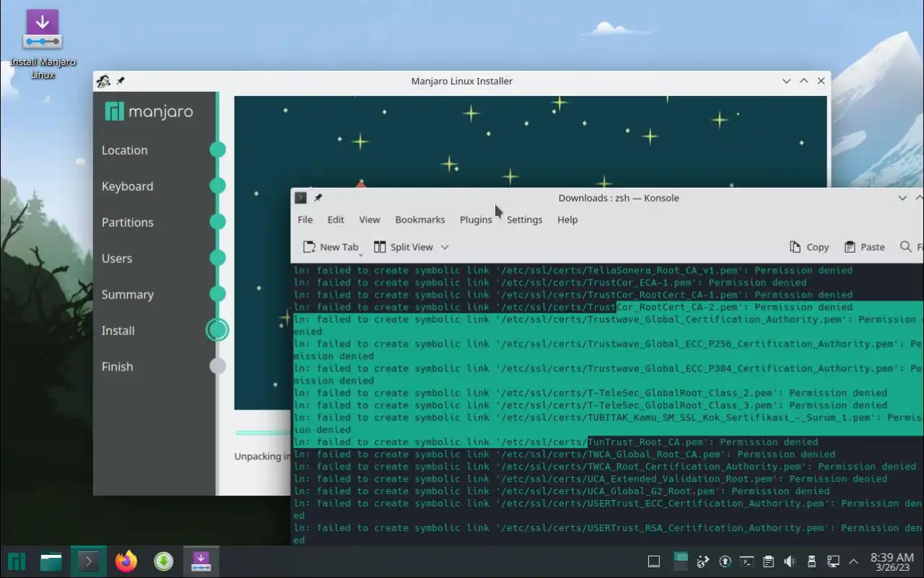Click terminal line mentioning TWCA_Global_Root_CA.pem
Image resolution: width=924 pixels, height=578 pixels.
pyautogui.click(x=565, y=454)
